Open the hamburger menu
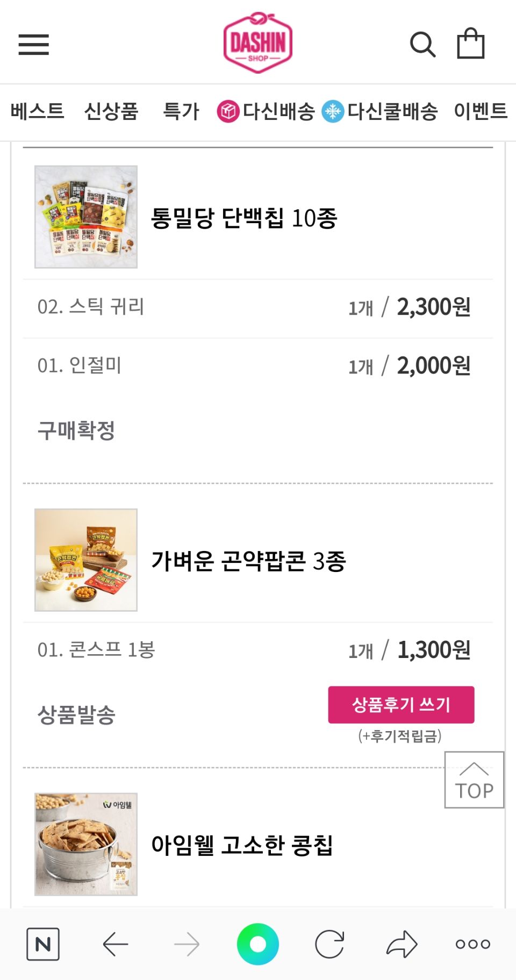Viewport: 516px width, 980px height. coord(33,45)
